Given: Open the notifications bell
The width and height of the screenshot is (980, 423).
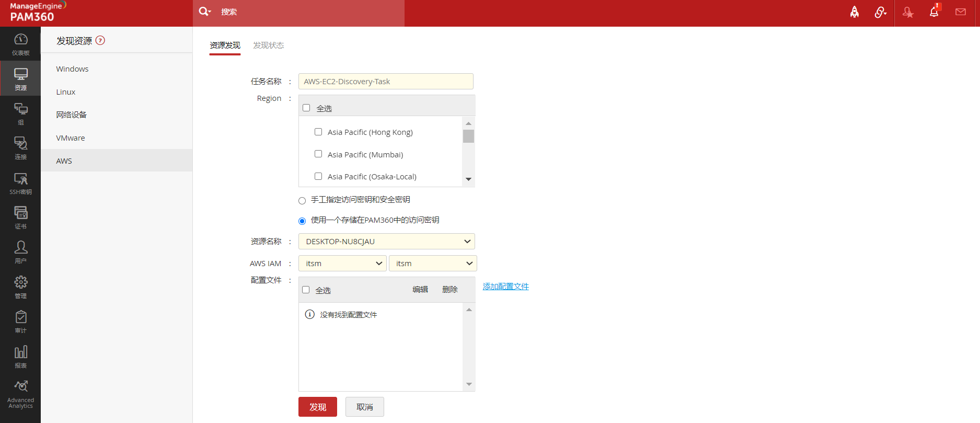Looking at the screenshot, I should click(934, 12).
